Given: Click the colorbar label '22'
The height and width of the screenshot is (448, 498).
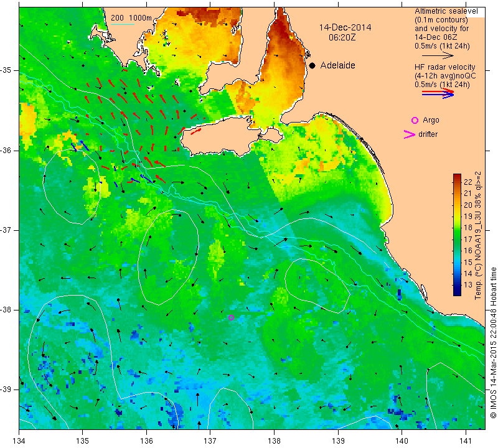Looking at the screenshot, I should click(468, 182).
